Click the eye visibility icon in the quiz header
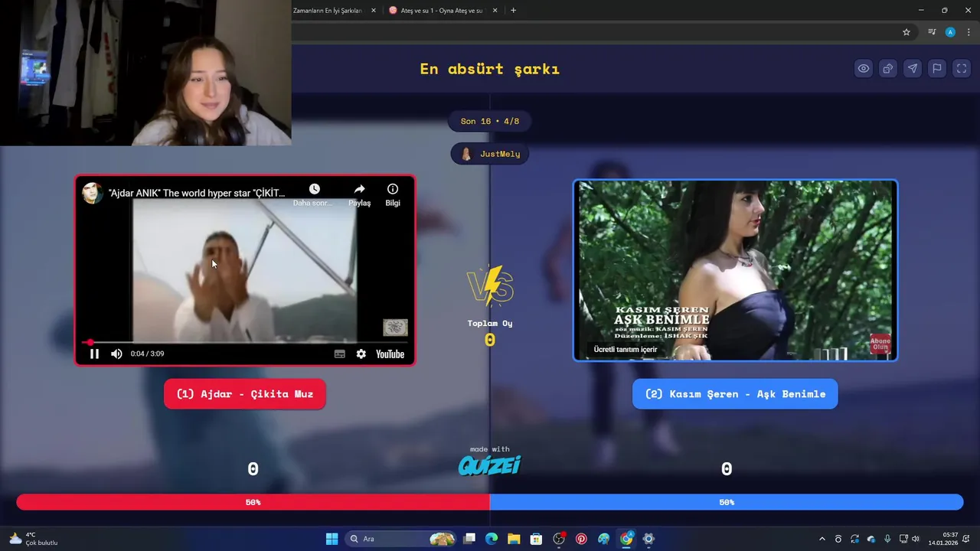Image resolution: width=980 pixels, height=551 pixels. coord(864,69)
